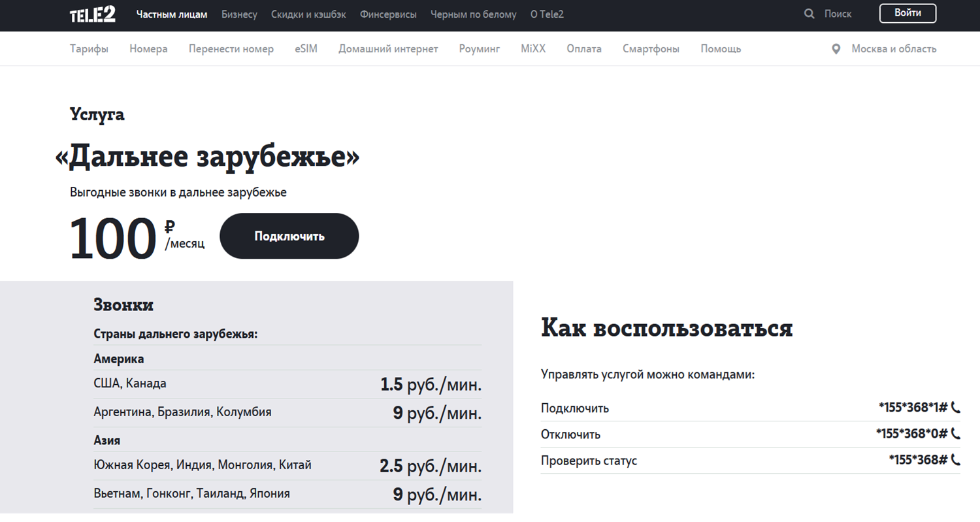Click the 100 price value
The image size is (980, 522).
(112, 238)
